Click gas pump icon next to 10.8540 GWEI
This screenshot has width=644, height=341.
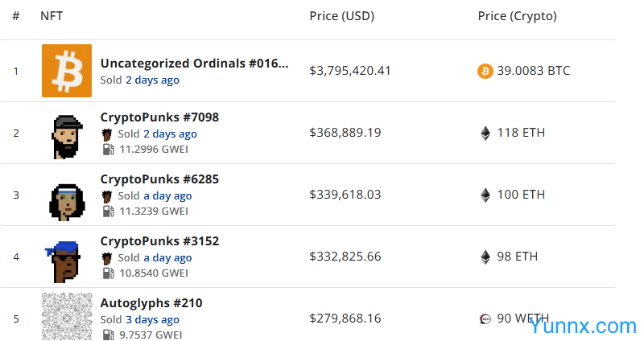[x=107, y=273]
